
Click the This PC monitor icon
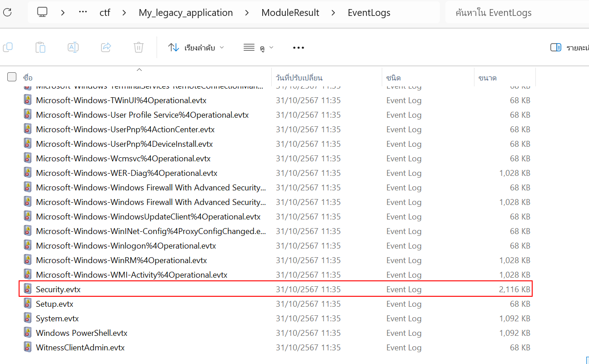[42, 12]
